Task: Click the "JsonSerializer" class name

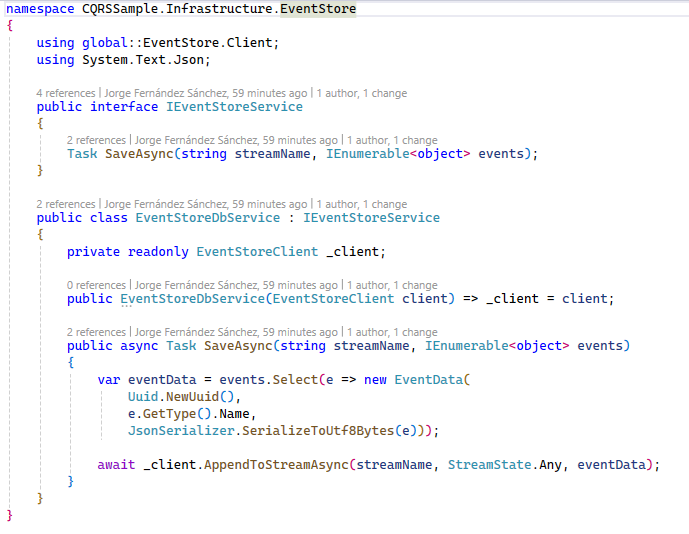Action: click(x=181, y=431)
